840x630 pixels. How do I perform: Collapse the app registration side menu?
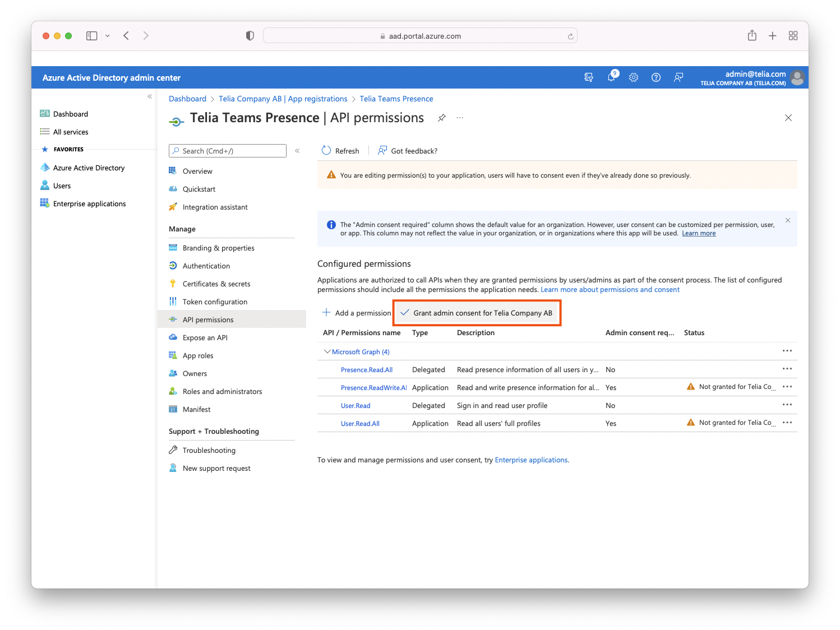[297, 151]
